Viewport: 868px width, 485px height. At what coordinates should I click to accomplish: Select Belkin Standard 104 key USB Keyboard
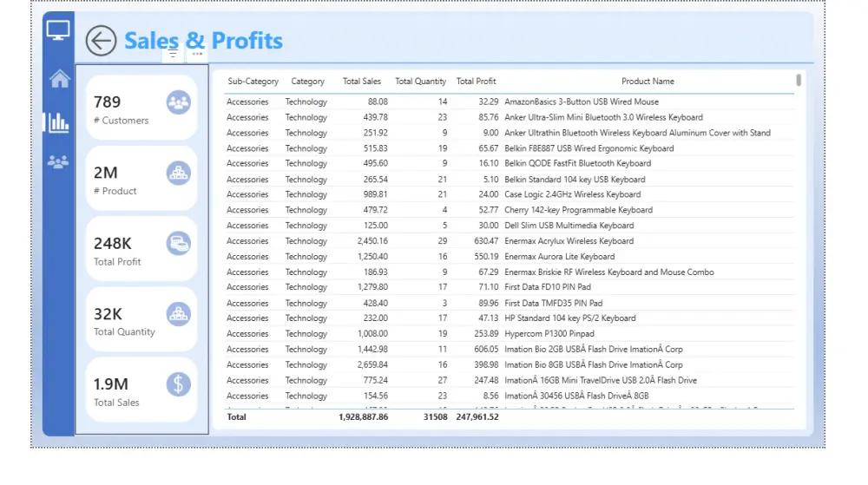click(510, 180)
